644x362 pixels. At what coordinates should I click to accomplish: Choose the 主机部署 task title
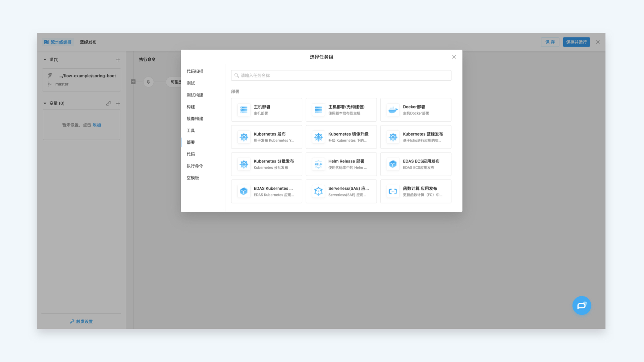[262, 107]
